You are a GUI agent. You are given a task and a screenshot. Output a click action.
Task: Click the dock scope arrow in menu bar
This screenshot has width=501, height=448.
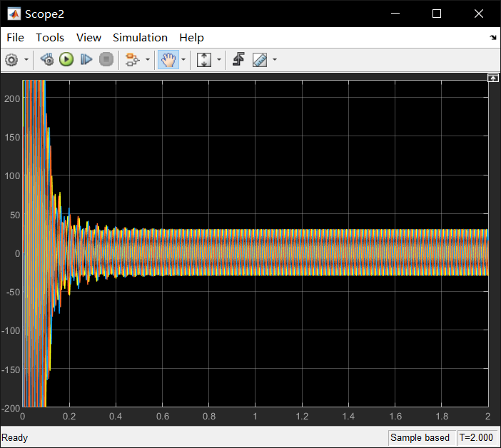(x=493, y=38)
